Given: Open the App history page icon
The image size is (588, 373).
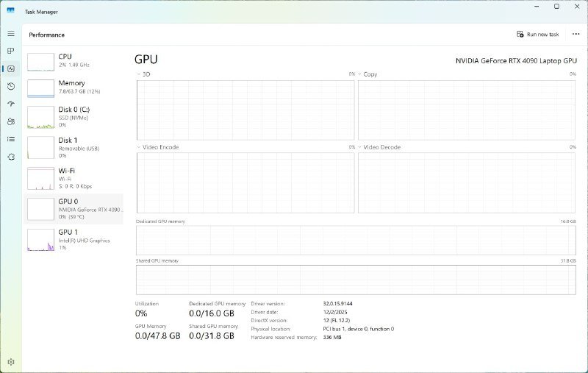Looking at the screenshot, I should (x=11, y=86).
